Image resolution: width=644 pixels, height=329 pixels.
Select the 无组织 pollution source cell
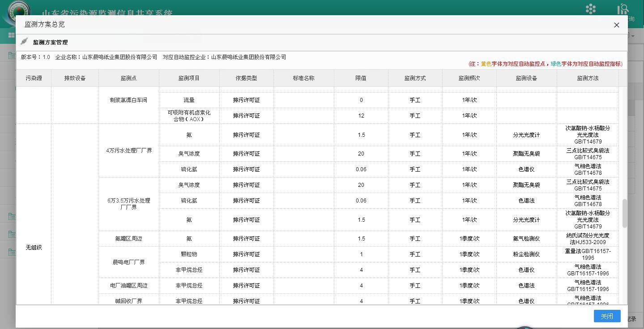pos(34,247)
